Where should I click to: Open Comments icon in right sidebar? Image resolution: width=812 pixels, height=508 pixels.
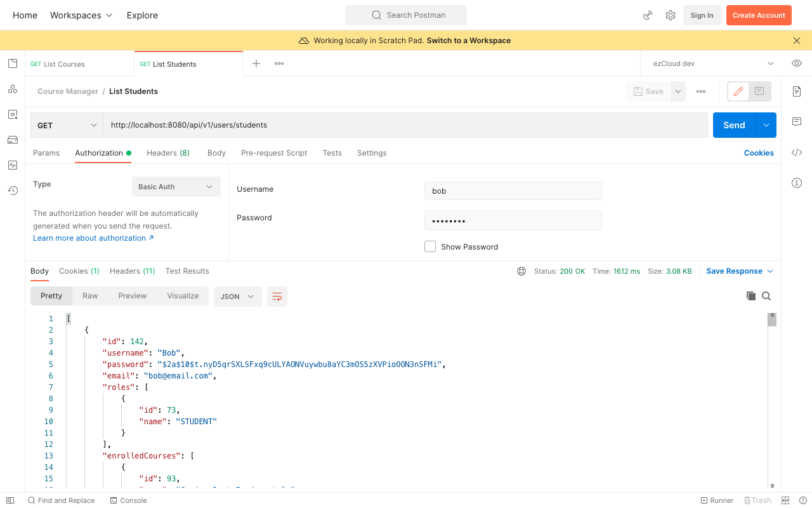[x=797, y=122]
